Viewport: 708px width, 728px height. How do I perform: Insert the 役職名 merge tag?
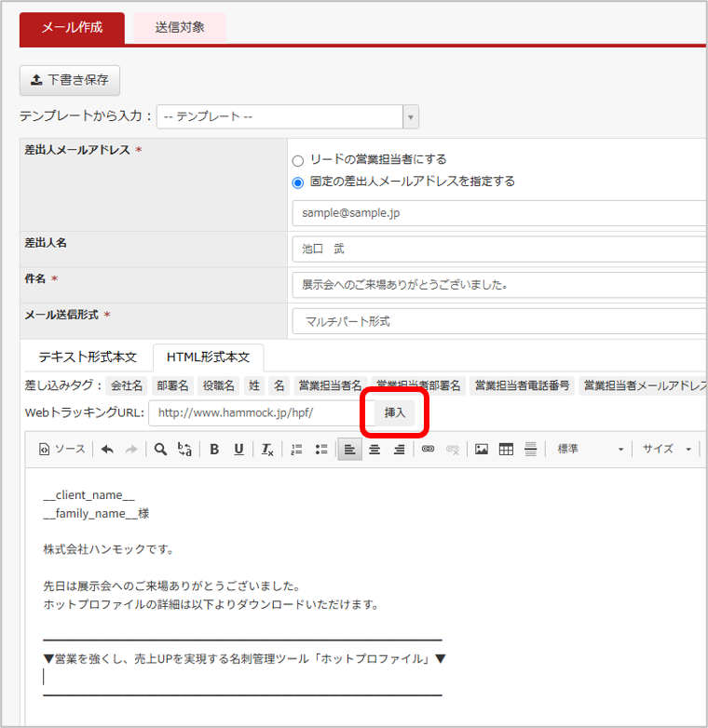pos(218,385)
